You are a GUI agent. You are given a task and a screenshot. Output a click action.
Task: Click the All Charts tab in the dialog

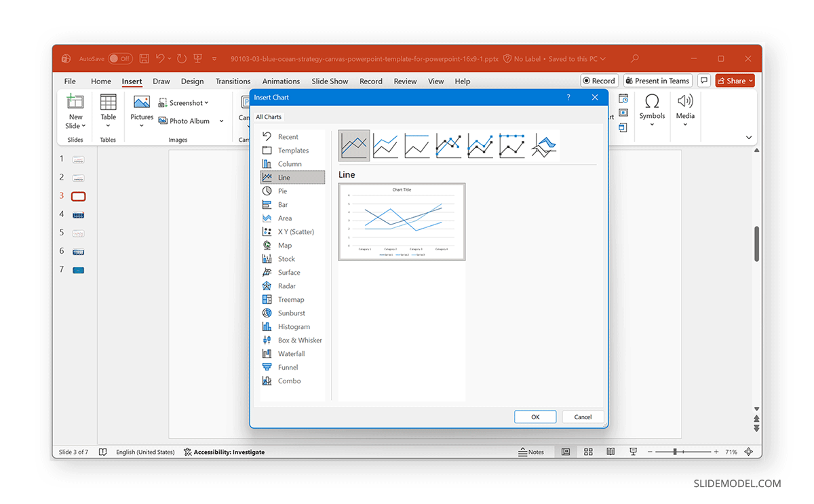[269, 117]
